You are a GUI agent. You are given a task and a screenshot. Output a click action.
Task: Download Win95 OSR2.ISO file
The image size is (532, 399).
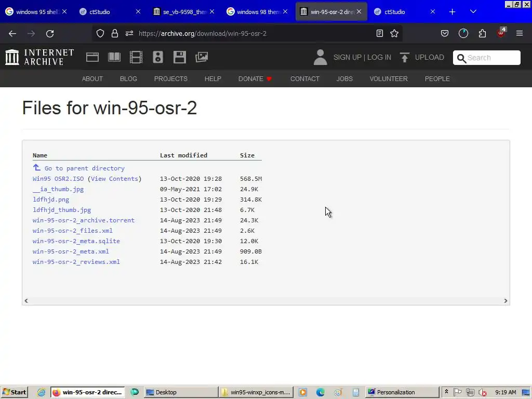(x=58, y=179)
